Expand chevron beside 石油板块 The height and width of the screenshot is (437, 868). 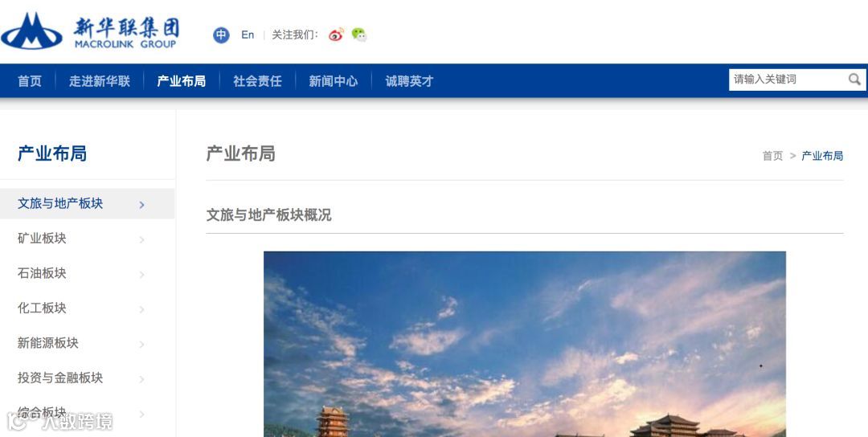click(141, 275)
